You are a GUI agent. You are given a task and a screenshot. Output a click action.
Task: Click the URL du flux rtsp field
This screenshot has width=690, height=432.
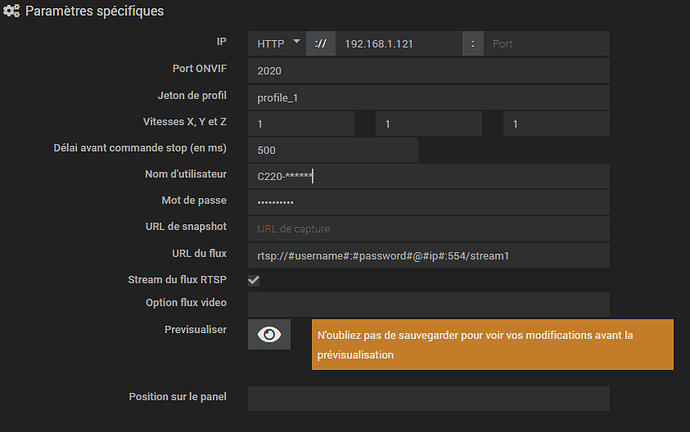point(429,256)
